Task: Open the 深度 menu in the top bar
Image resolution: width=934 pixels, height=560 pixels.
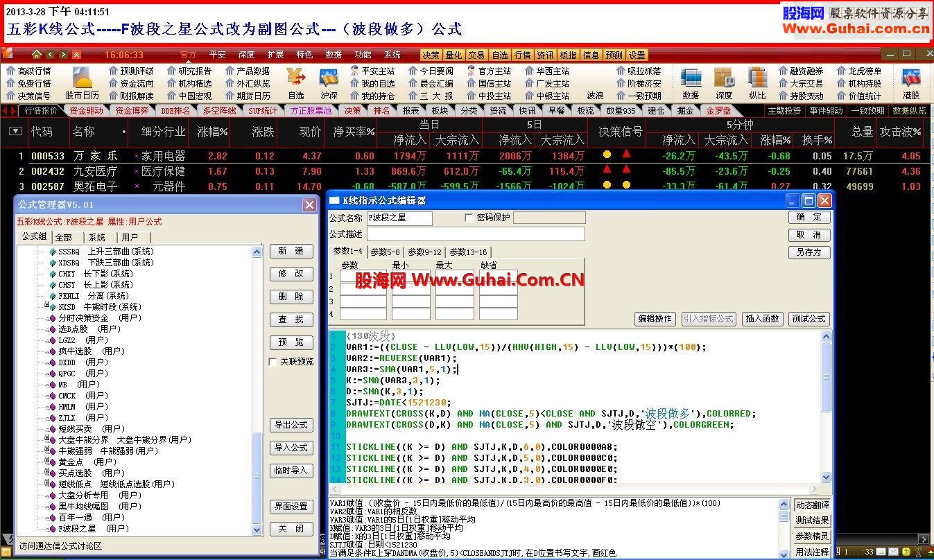Action: pos(246,55)
